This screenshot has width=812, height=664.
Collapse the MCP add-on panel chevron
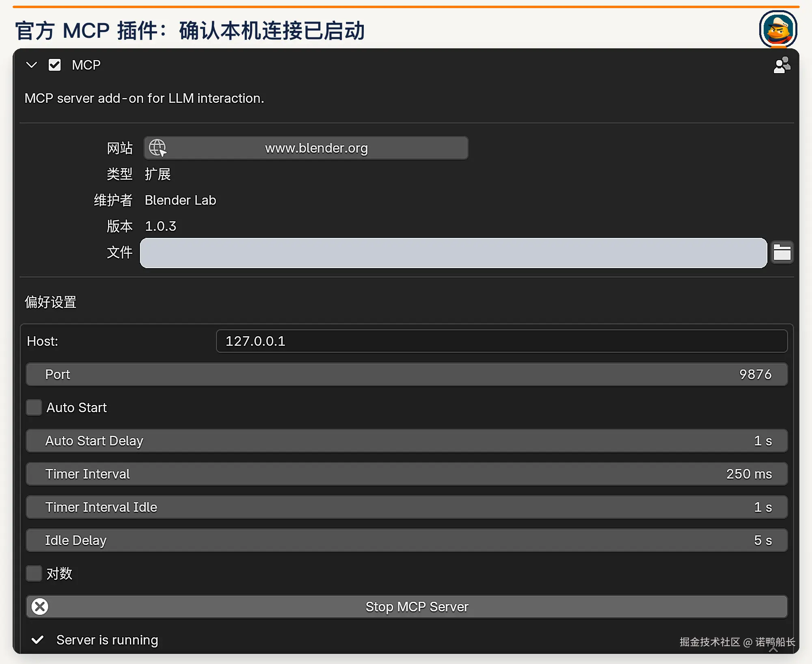click(31, 65)
